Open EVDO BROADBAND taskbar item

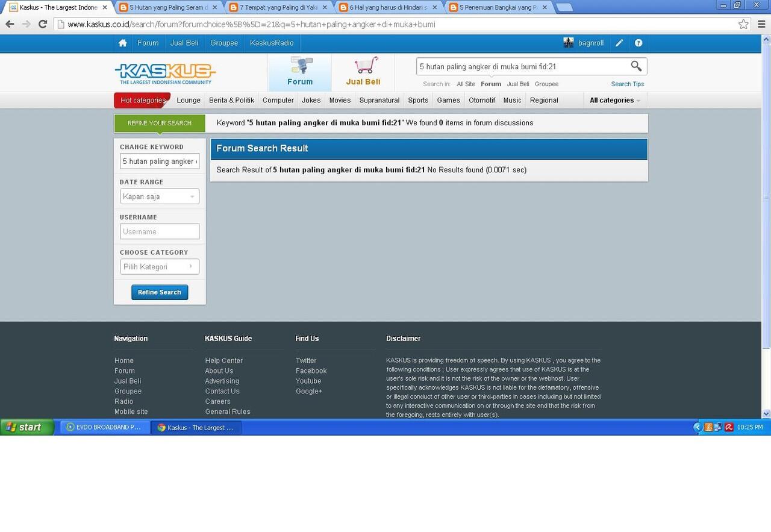point(105,427)
